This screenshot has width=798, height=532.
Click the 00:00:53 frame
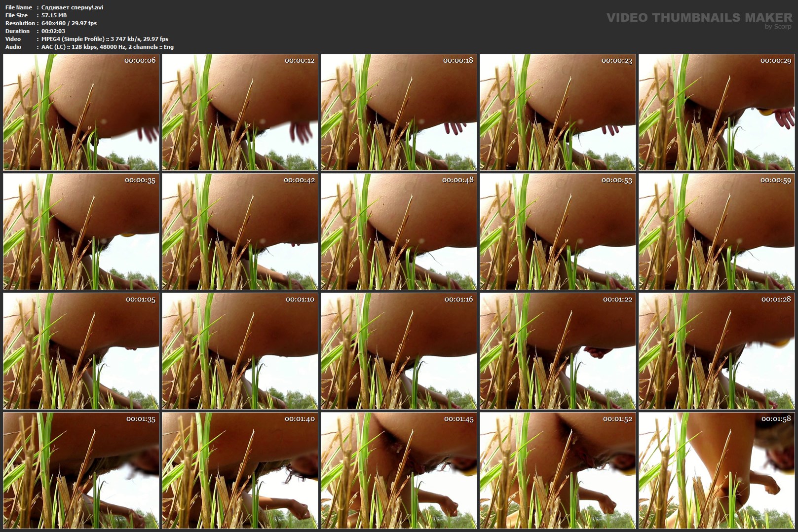click(558, 231)
